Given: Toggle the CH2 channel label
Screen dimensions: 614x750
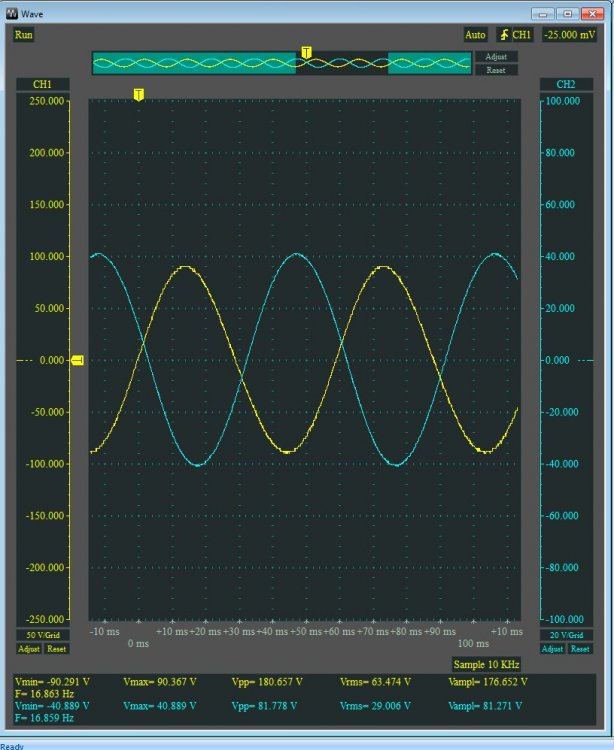Looking at the screenshot, I should 566,83.
